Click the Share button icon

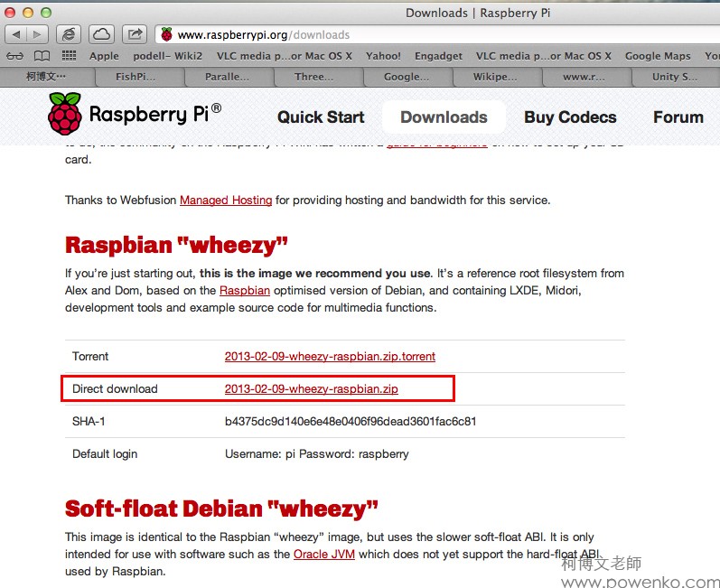pyautogui.click(x=135, y=34)
